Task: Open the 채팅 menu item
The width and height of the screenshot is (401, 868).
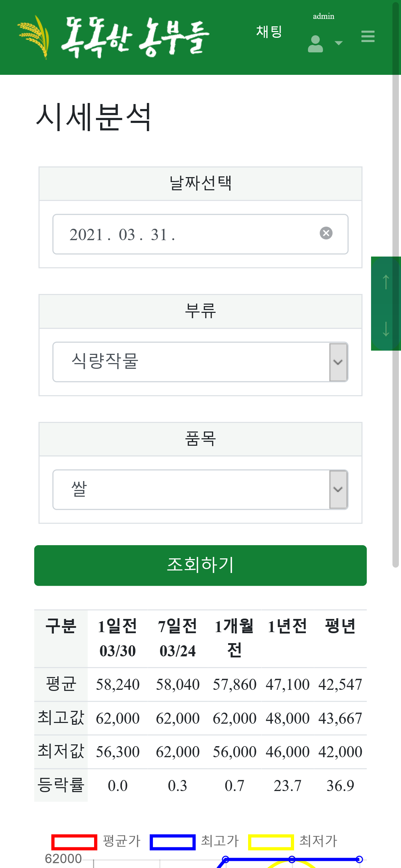Action: pyautogui.click(x=269, y=32)
